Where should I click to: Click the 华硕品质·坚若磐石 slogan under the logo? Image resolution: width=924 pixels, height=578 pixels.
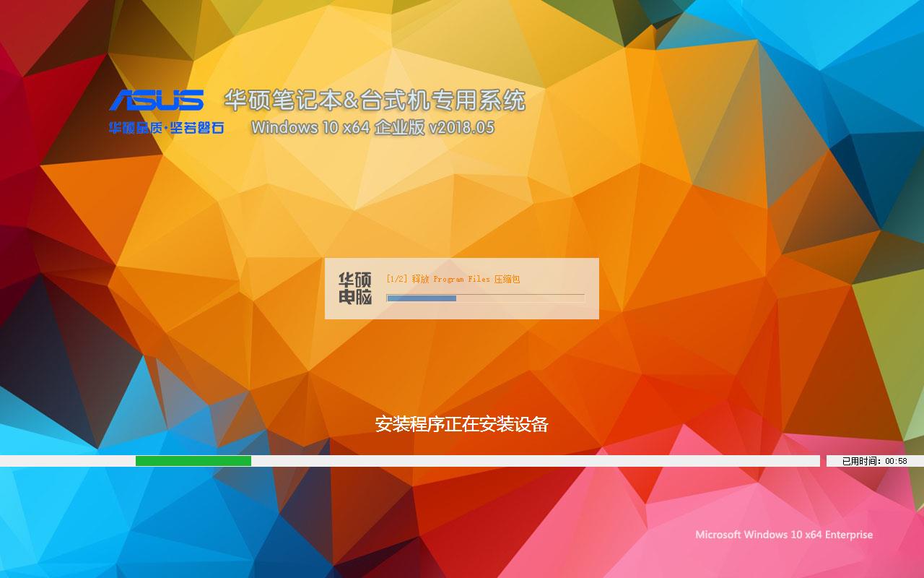166,128
